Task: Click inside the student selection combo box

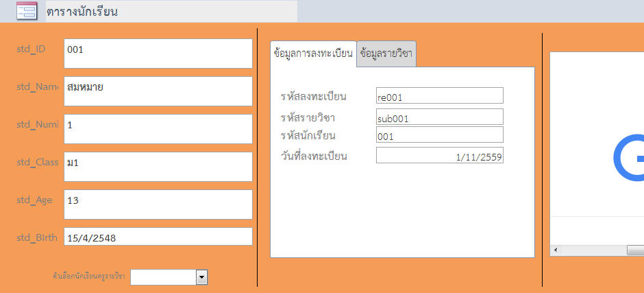Action: [163, 277]
